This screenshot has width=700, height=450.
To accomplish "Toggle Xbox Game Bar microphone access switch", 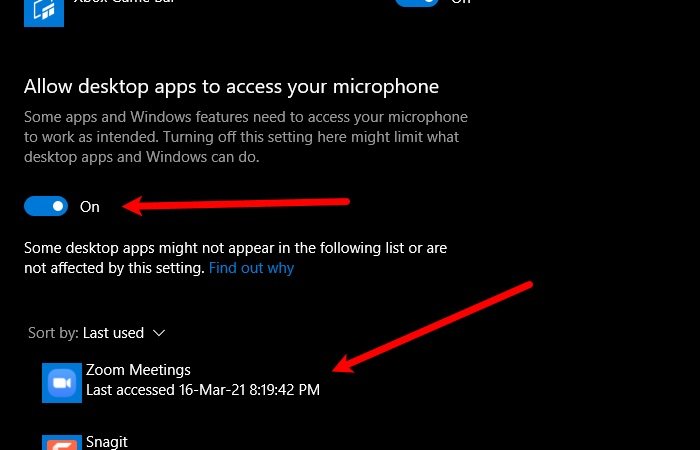I will [416, 2].
